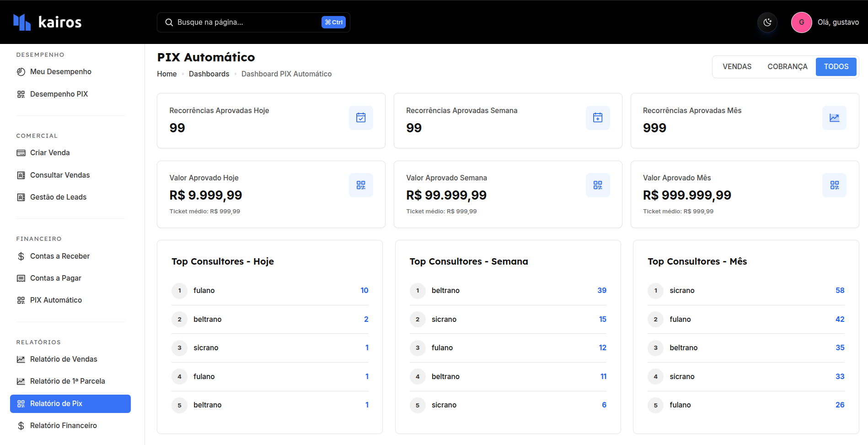The width and height of the screenshot is (868, 445).
Task: Click the user avatar with letter G
Action: [801, 22]
